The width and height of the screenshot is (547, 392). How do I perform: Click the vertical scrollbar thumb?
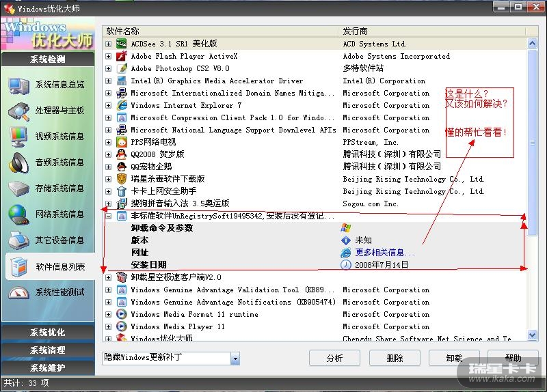(x=532, y=143)
